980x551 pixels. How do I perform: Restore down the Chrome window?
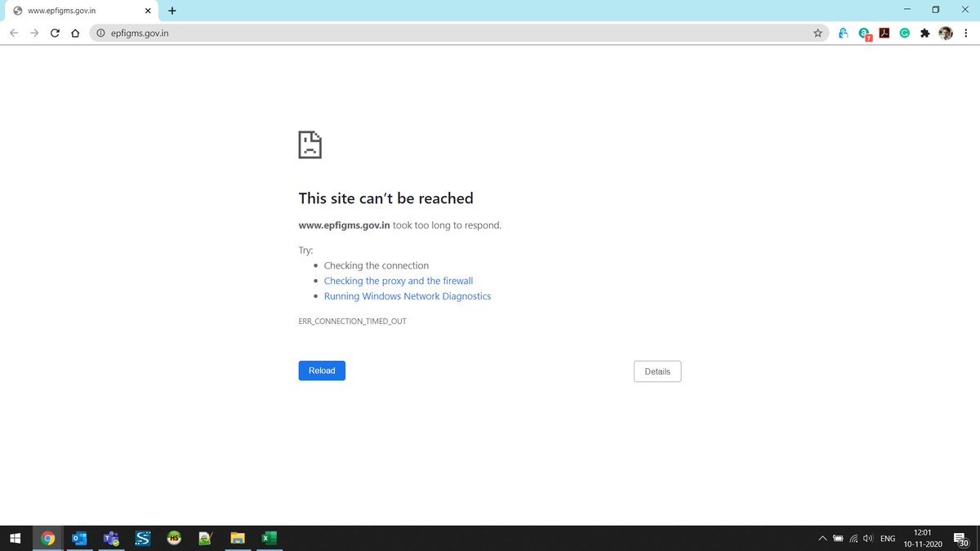click(x=936, y=10)
